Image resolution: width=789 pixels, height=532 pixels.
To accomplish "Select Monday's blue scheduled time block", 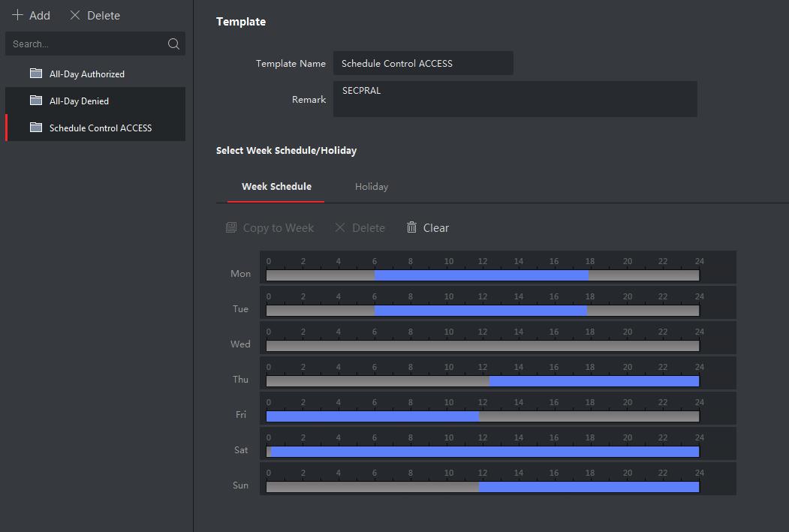I will tap(481, 275).
